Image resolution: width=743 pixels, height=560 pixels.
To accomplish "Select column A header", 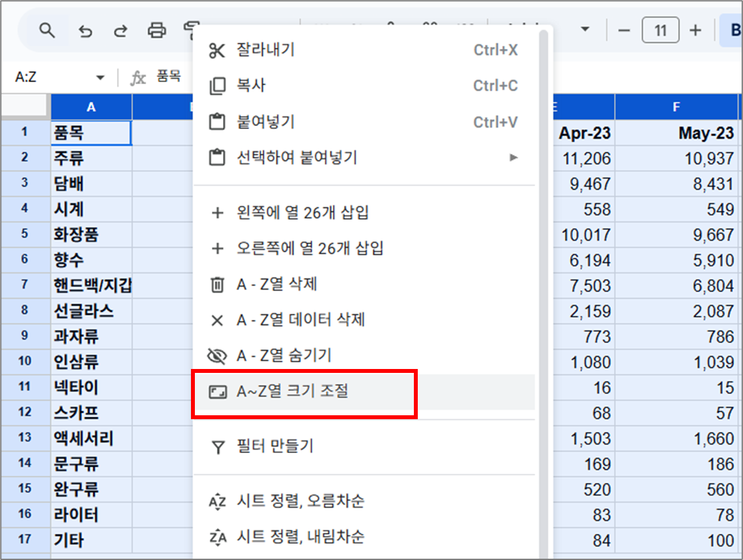I will click(x=91, y=107).
